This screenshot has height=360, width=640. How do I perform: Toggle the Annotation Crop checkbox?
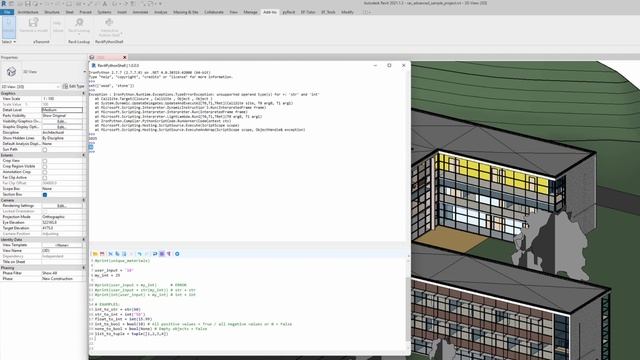tap(45, 172)
